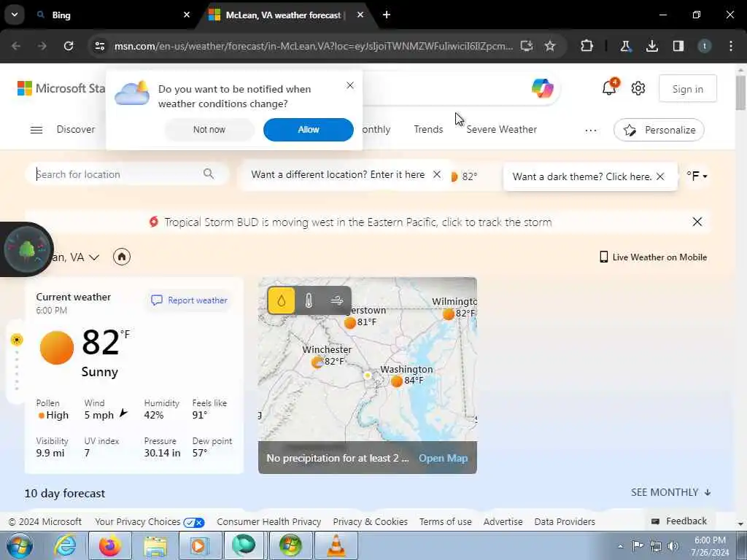Click the page vertical scrollbar thumb
Image resolution: width=747 pixels, height=560 pixels.
tap(740, 93)
